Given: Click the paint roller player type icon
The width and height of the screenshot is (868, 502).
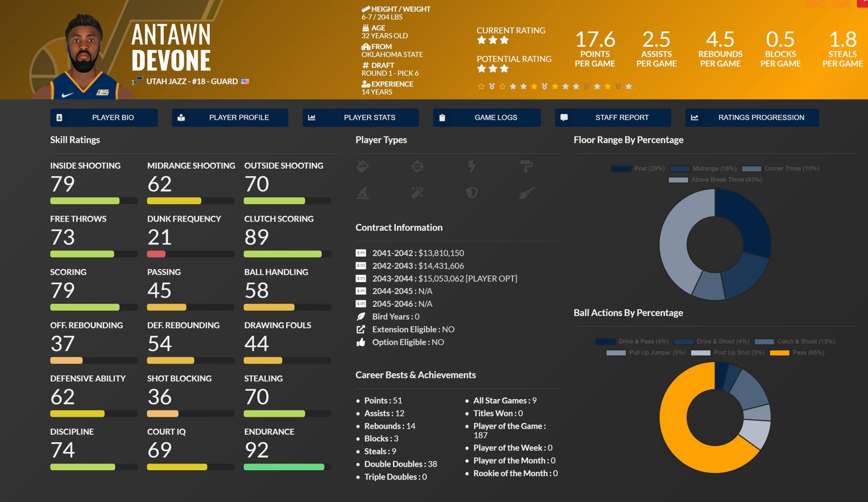Looking at the screenshot, I should (x=526, y=166).
